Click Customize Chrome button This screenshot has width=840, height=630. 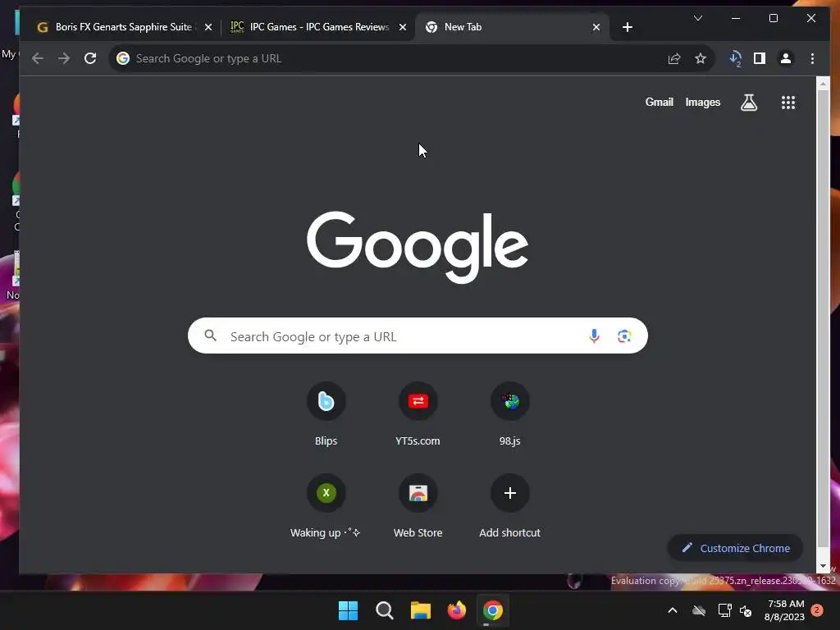pyautogui.click(x=735, y=548)
